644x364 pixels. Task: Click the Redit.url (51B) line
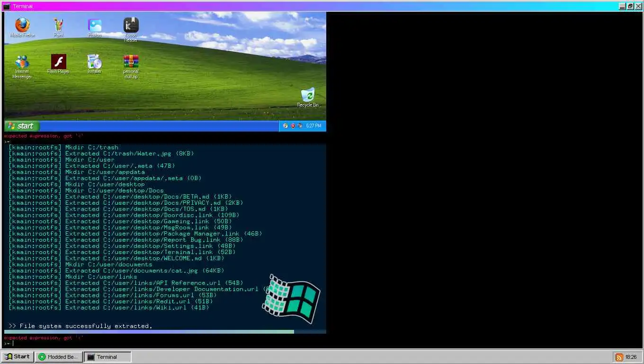click(111, 301)
